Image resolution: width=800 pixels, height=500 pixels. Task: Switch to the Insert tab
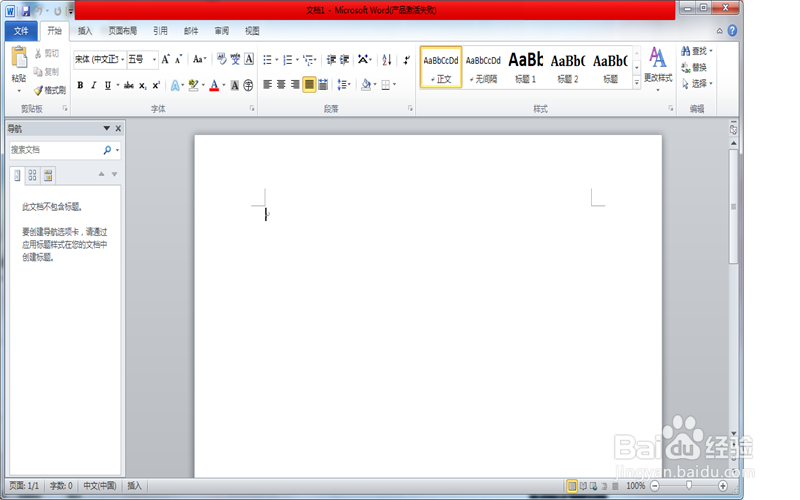coord(85,31)
